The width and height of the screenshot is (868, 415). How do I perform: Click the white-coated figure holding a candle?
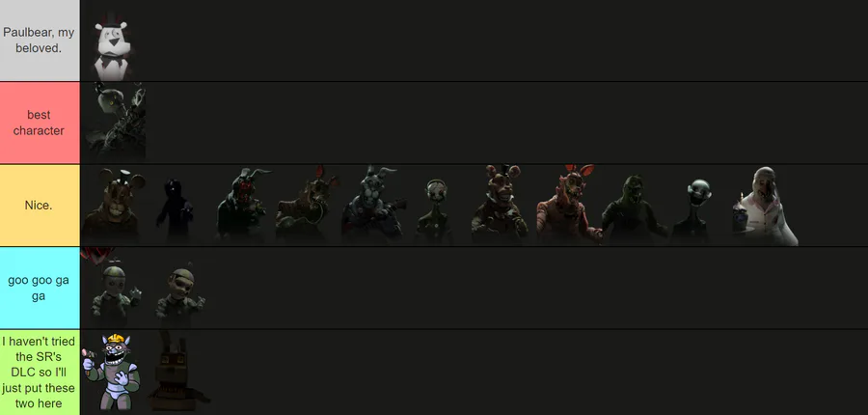click(x=765, y=207)
